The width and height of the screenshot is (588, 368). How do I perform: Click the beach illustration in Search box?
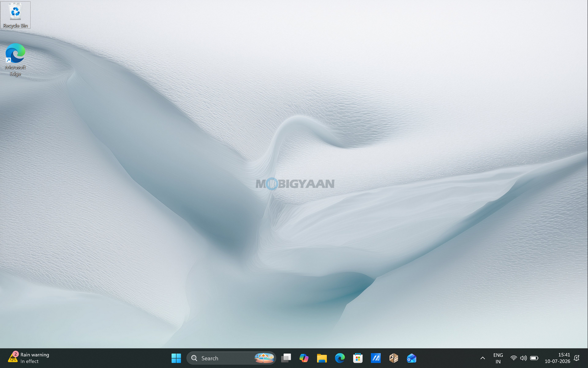[x=264, y=358]
